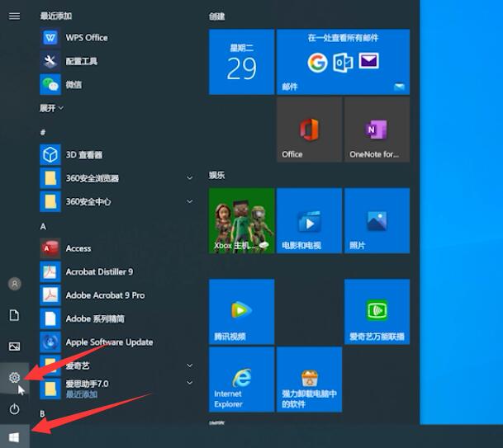Click the # section header
503x448 pixels.
[43, 132]
